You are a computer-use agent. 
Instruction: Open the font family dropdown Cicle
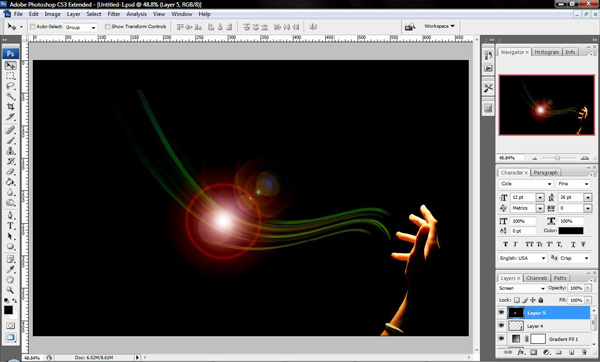(x=526, y=184)
